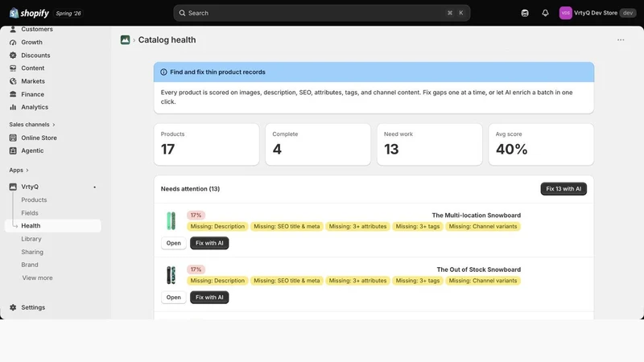Open VrtyQ Library page
Viewport: 644px width, 362px height.
tap(31, 239)
